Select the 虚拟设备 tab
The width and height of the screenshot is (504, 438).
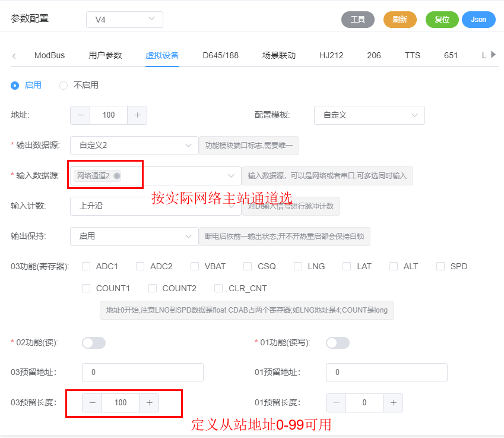click(x=162, y=55)
